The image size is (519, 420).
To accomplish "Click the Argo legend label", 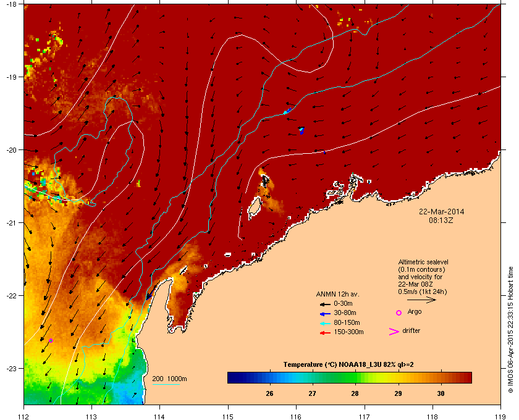I will point(415,312).
